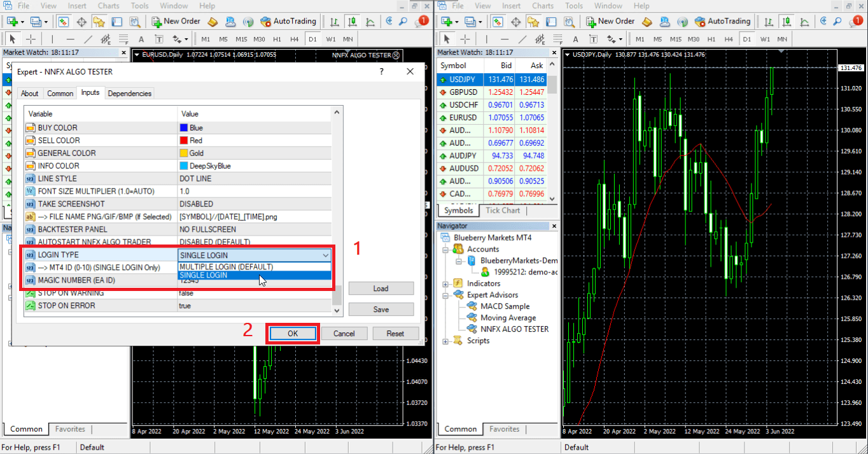Select the crosshair tool in USDJPY terminal
Screen dimensions: 868x454
tap(465, 39)
